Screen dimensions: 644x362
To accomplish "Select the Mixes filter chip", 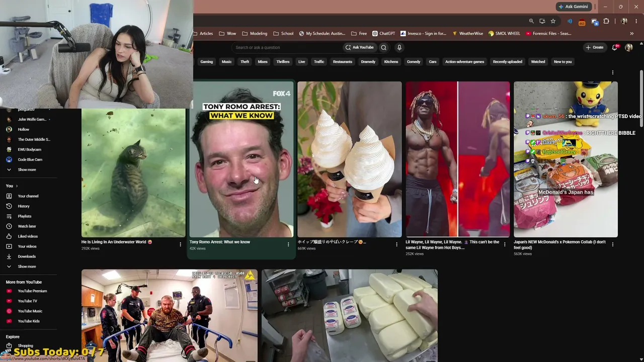I will point(263,62).
